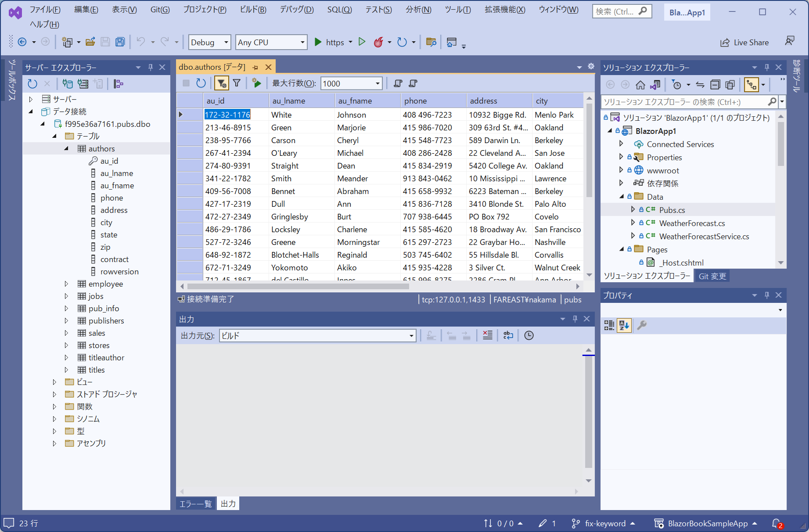Open the Output source dropdown

coord(411,336)
